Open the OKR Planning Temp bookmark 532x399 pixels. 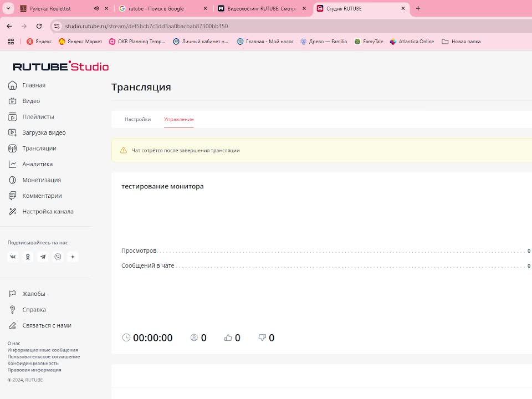tap(137, 42)
